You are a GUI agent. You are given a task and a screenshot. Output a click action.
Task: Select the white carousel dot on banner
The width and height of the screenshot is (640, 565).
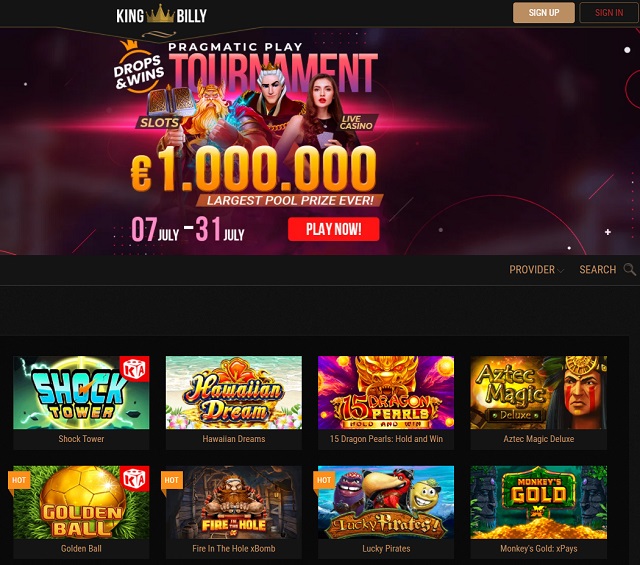pyautogui.click(x=627, y=50)
